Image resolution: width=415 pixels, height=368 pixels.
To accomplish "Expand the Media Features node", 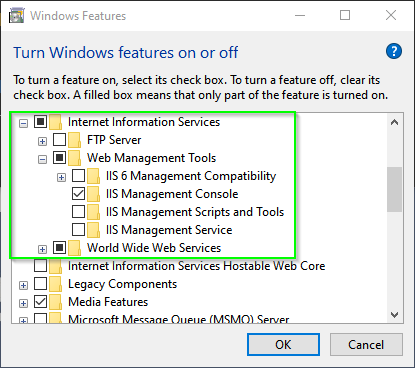I will 23,304.
